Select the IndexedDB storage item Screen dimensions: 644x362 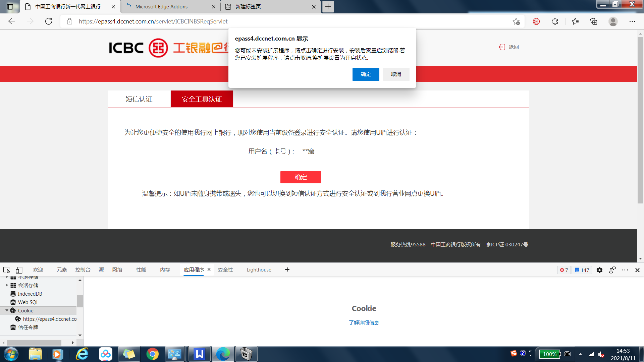pyautogui.click(x=30, y=294)
